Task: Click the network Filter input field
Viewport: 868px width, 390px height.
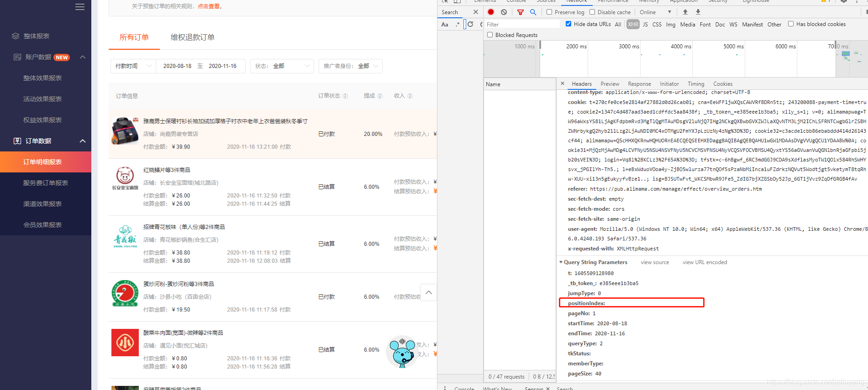Action: pos(522,24)
